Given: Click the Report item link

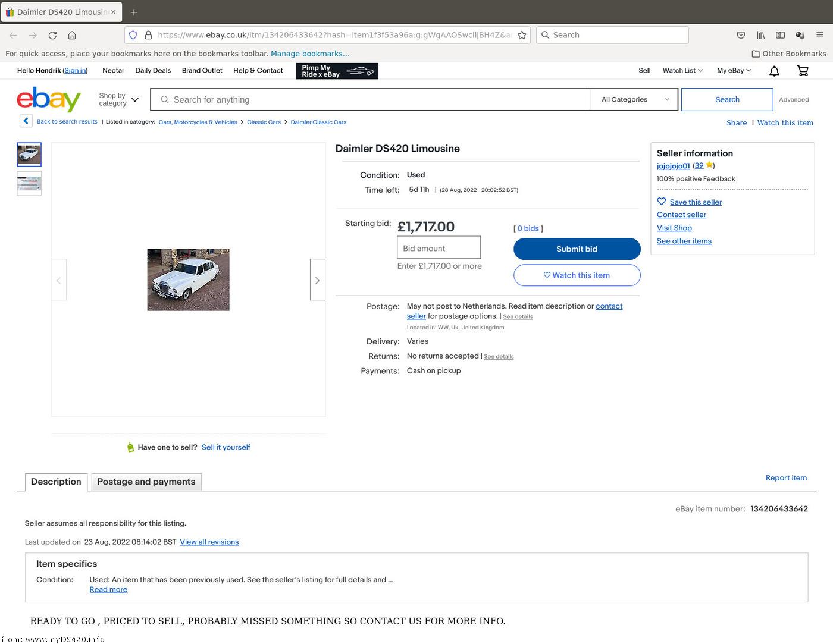Looking at the screenshot, I should (x=786, y=478).
